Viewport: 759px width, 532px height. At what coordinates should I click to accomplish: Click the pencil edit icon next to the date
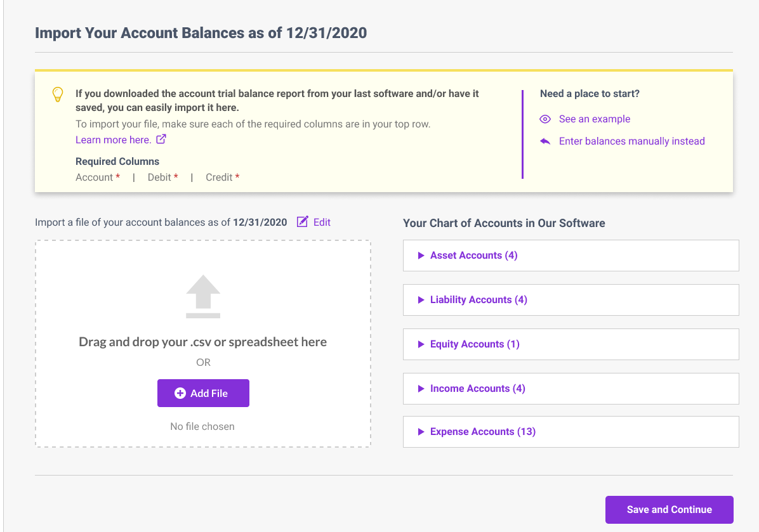302,221
